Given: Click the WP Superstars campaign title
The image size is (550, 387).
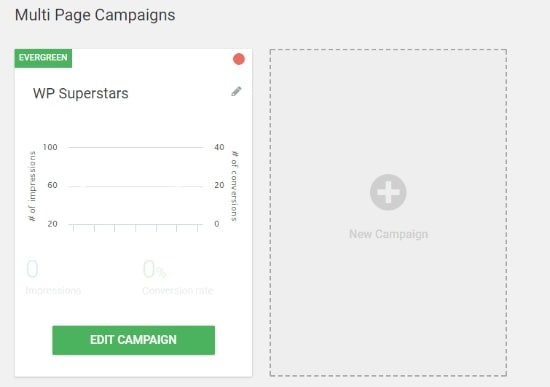Looking at the screenshot, I should tap(81, 93).
